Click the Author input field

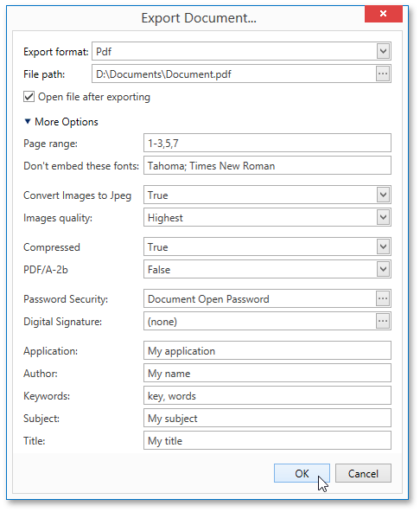pyautogui.click(x=267, y=374)
